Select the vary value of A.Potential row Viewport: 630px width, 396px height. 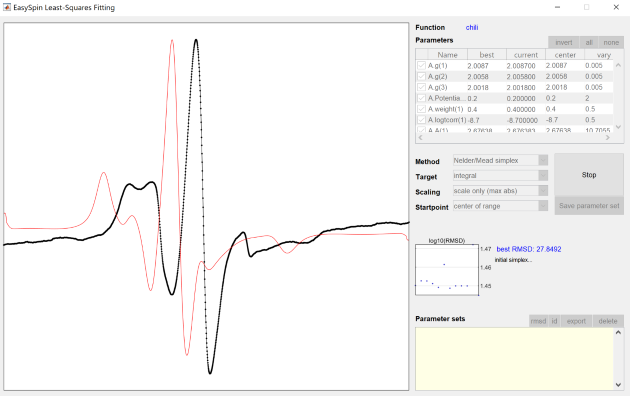click(x=587, y=98)
